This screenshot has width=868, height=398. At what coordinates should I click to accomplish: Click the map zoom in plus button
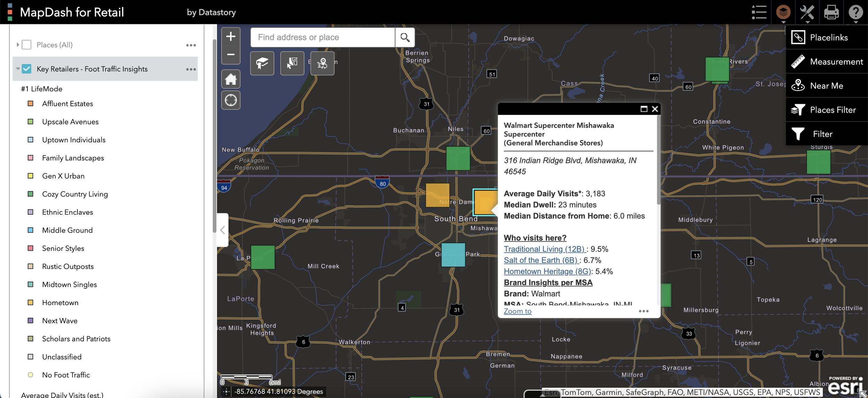(231, 36)
